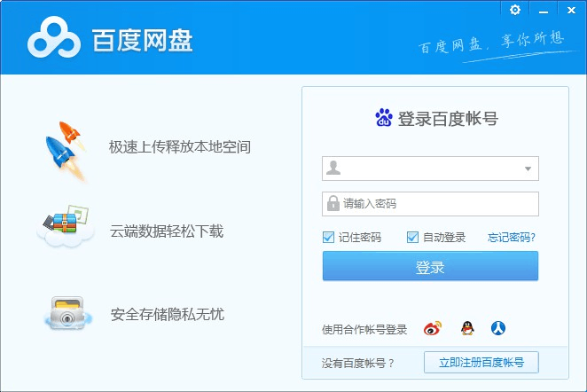Open the 忘记密码? link
The width and height of the screenshot is (587, 392).
coord(512,238)
